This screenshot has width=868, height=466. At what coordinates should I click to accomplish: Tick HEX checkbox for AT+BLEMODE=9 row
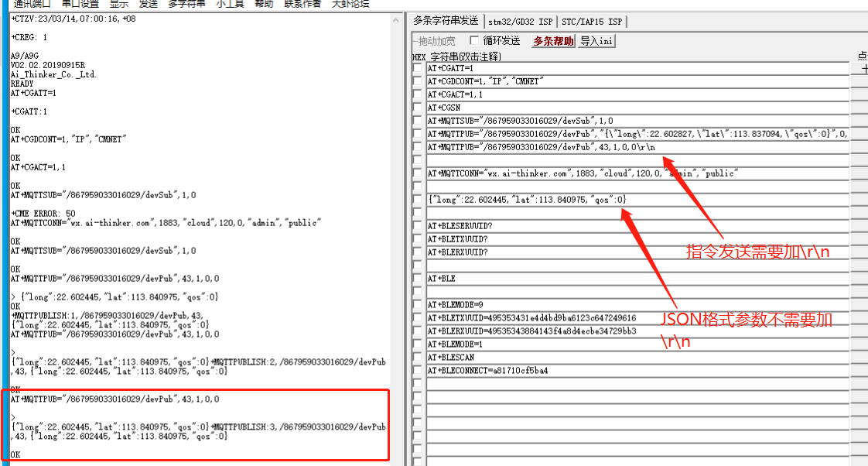click(418, 305)
